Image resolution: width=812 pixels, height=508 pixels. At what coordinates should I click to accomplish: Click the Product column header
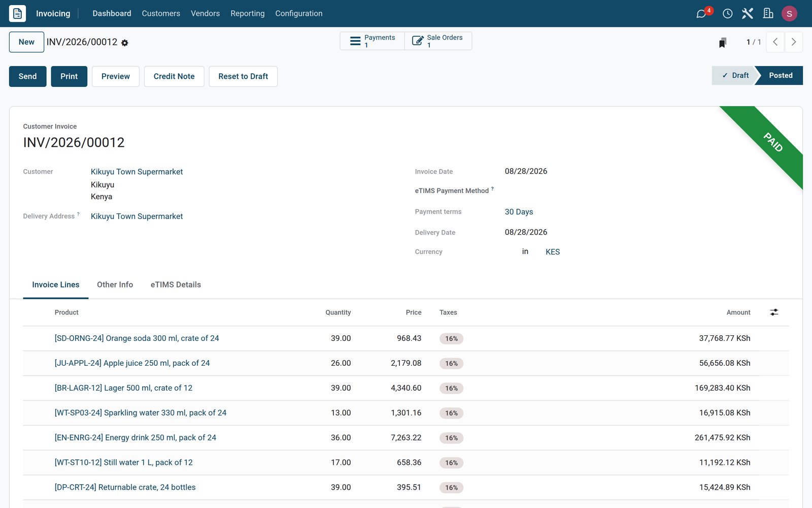66,312
